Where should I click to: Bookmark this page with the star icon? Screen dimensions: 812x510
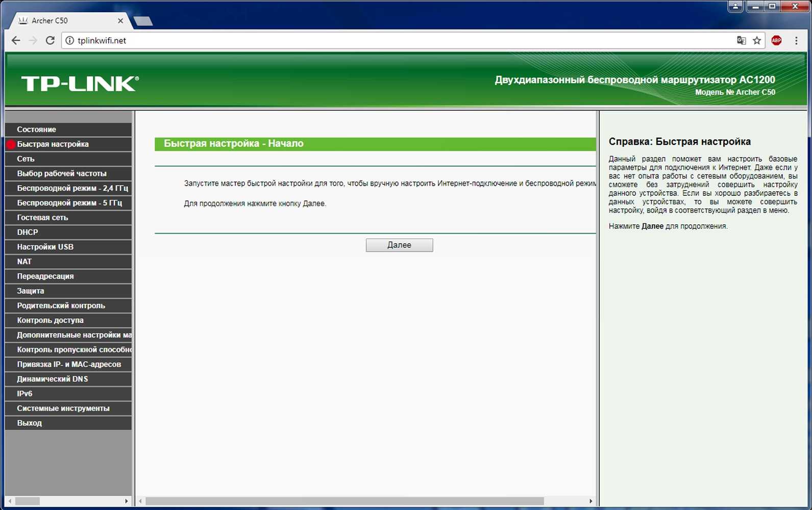coord(757,40)
